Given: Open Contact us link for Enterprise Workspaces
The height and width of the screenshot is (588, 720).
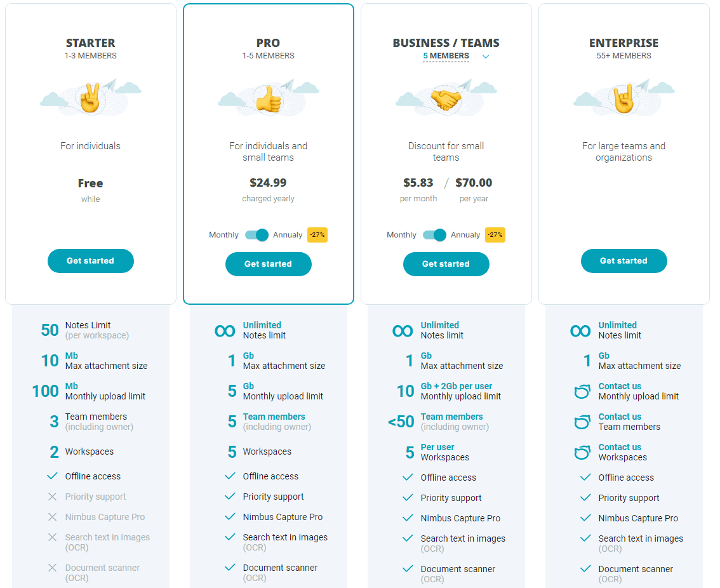Looking at the screenshot, I should (620, 447).
